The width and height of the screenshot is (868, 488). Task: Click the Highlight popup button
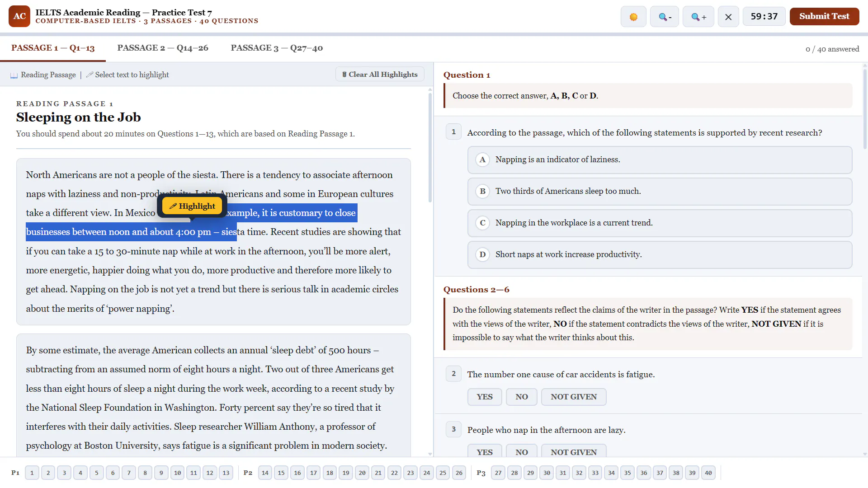(x=192, y=206)
